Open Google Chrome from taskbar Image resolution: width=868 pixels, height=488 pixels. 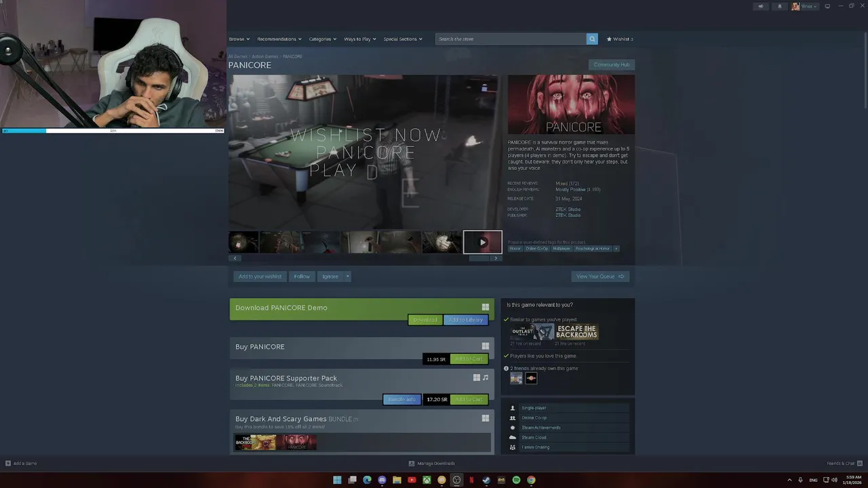[x=531, y=480]
